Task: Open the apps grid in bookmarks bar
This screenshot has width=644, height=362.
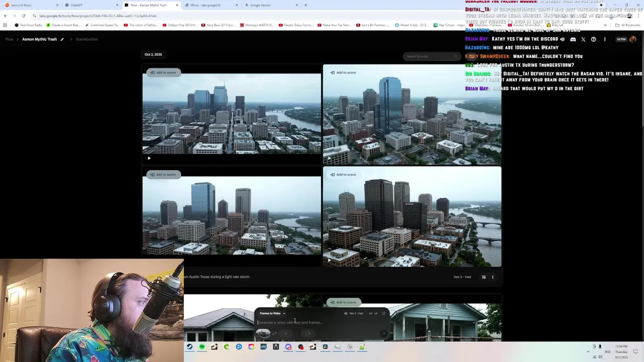Action: (x=5, y=25)
